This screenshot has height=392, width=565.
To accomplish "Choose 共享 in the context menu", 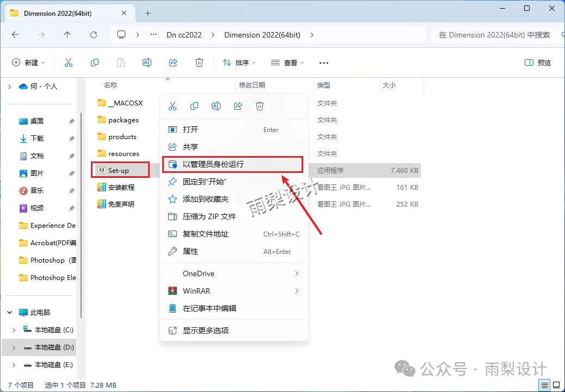I will pos(234,147).
